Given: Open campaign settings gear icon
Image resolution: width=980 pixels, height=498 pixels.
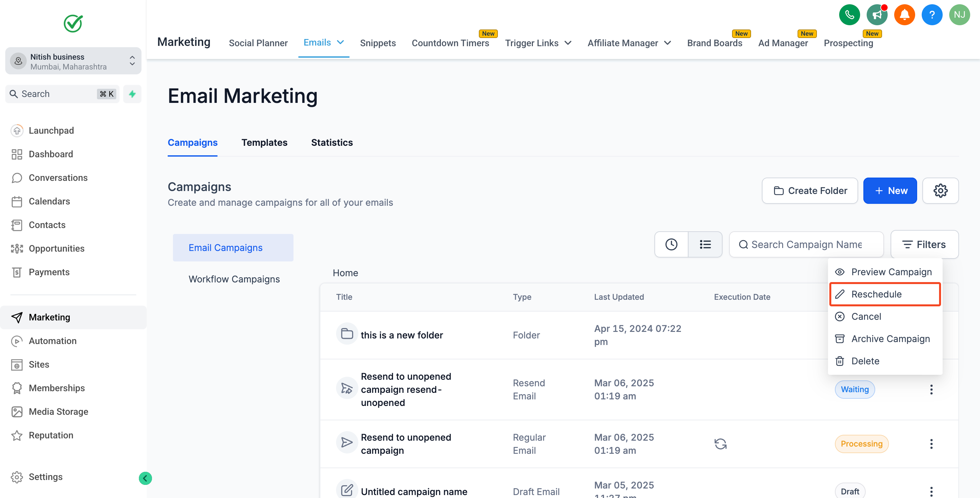Looking at the screenshot, I should [940, 191].
